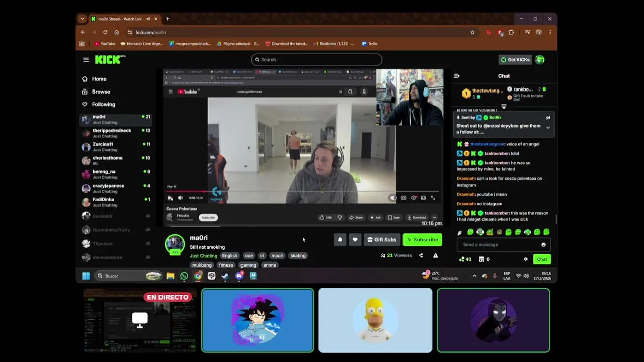Open chat settings gear

point(526,259)
